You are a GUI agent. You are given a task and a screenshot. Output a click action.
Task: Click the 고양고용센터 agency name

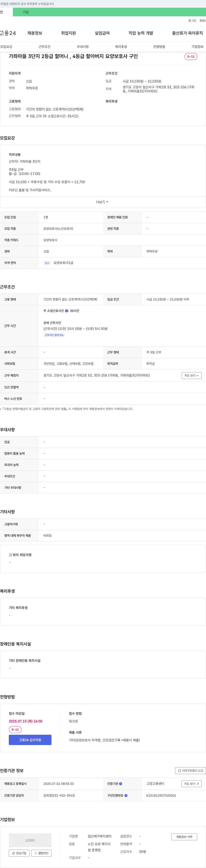[x=155, y=784]
